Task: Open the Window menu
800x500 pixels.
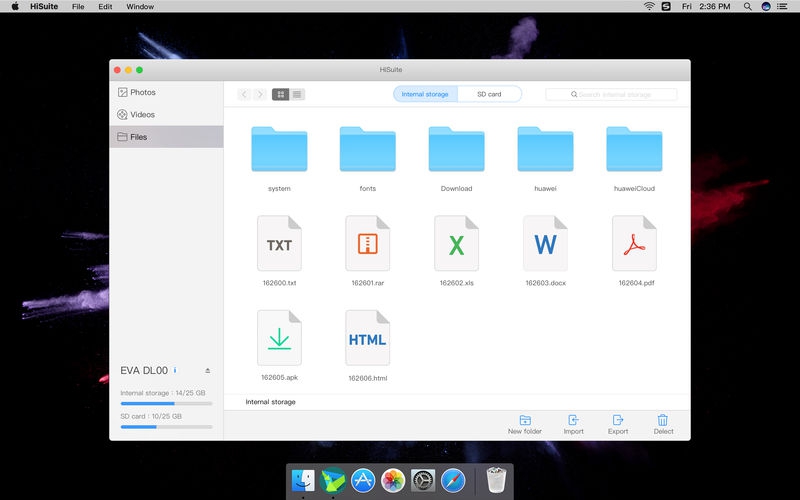Action: pyautogui.click(x=140, y=6)
